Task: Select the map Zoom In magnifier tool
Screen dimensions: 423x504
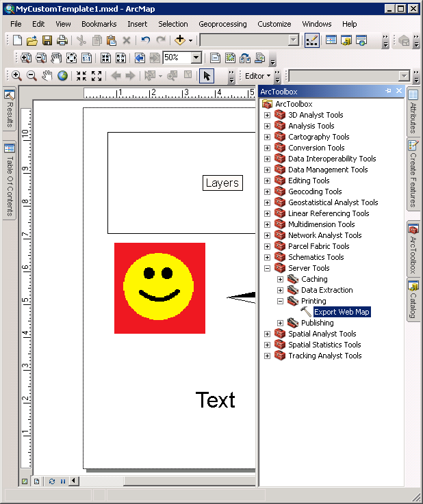Action: tap(16, 76)
